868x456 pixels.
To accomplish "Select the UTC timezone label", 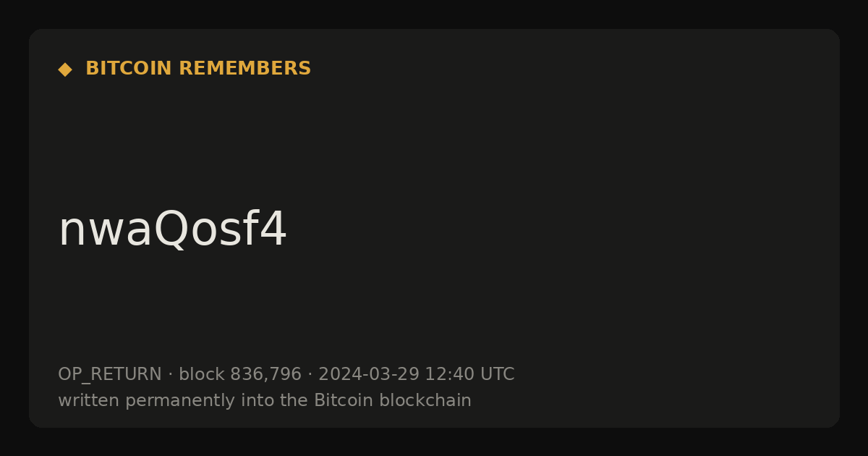I will pyautogui.click(x=498, y=374).
